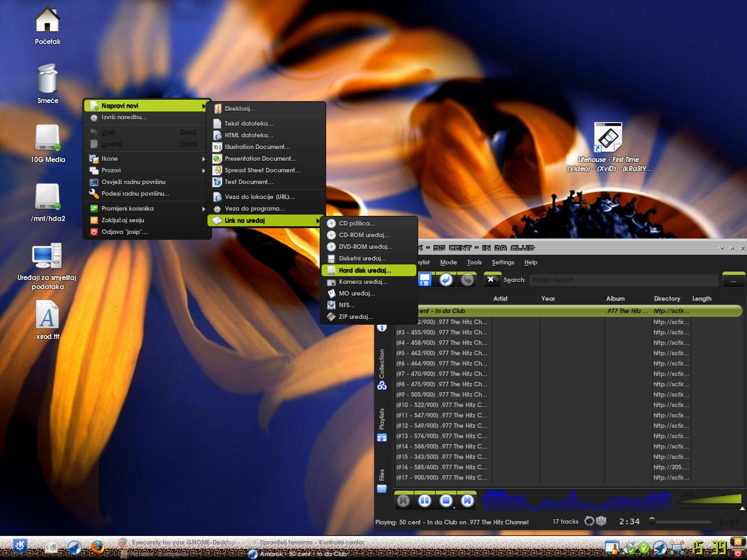Image resolution: width=747 pixels, height=560 pixels.
Task: Go to previous track in Amarok
Action: 403,500
